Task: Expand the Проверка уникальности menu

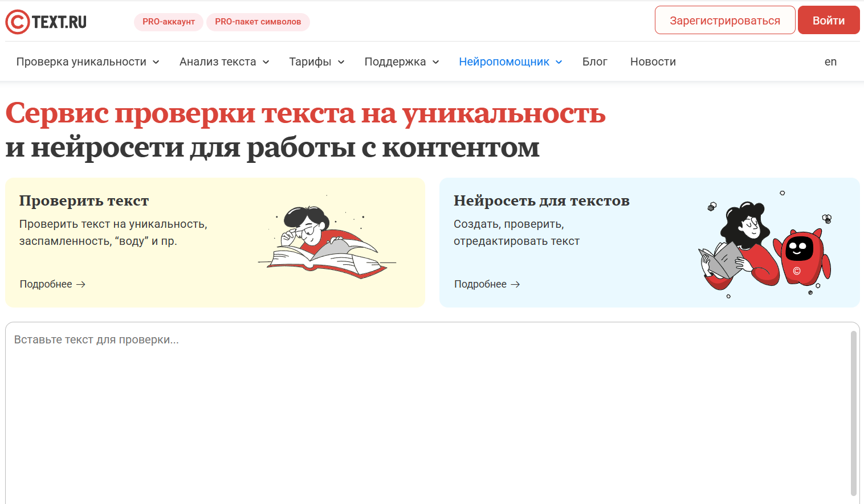Action: pos(88,62)
